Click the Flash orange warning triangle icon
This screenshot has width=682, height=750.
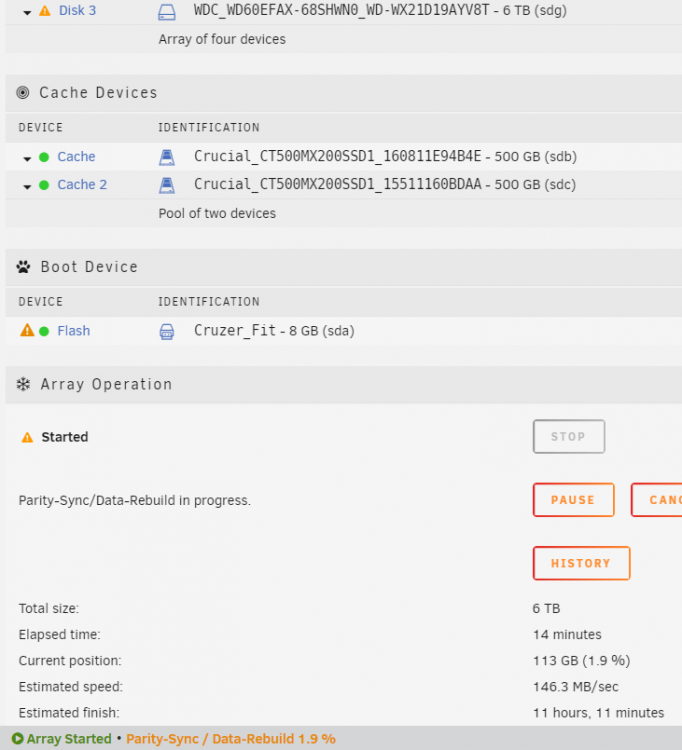(27, 331)
